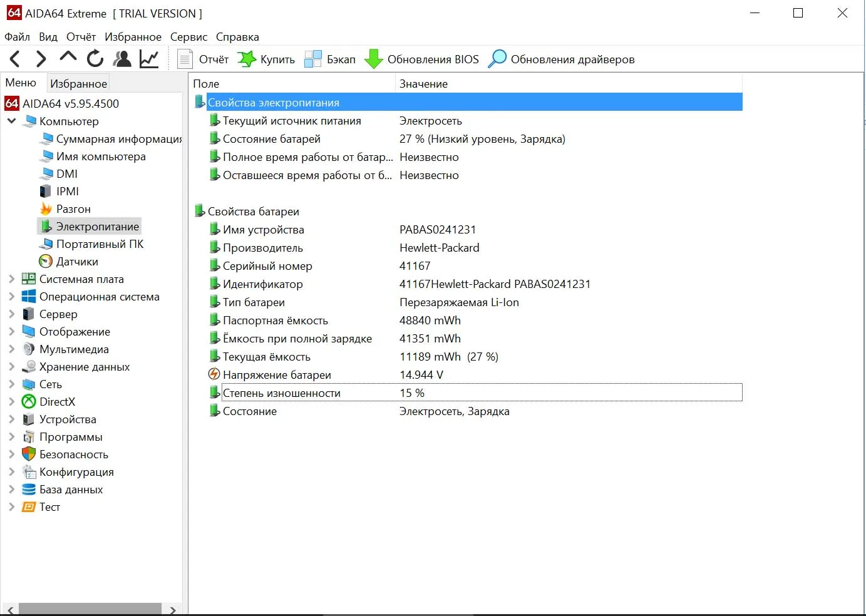The height and width of the screenshot is (616, 866).
Task: Click the Сеть network icon
Action: (29, 384)
